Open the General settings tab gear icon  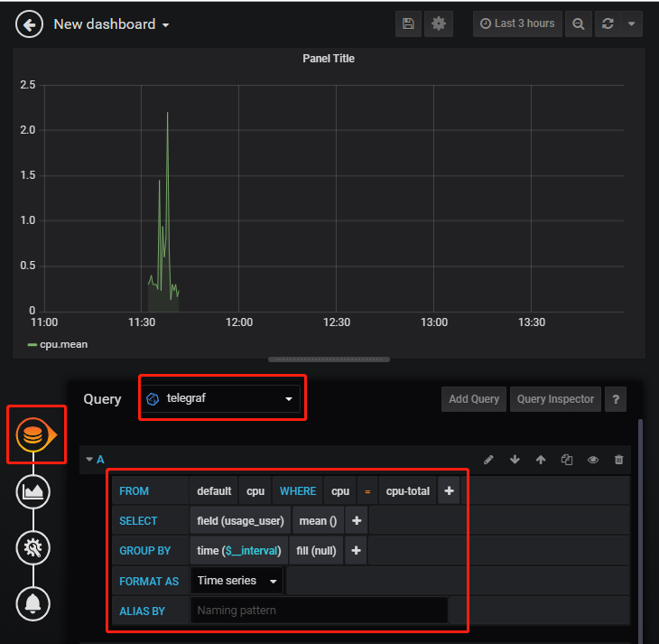pos(32,547)
